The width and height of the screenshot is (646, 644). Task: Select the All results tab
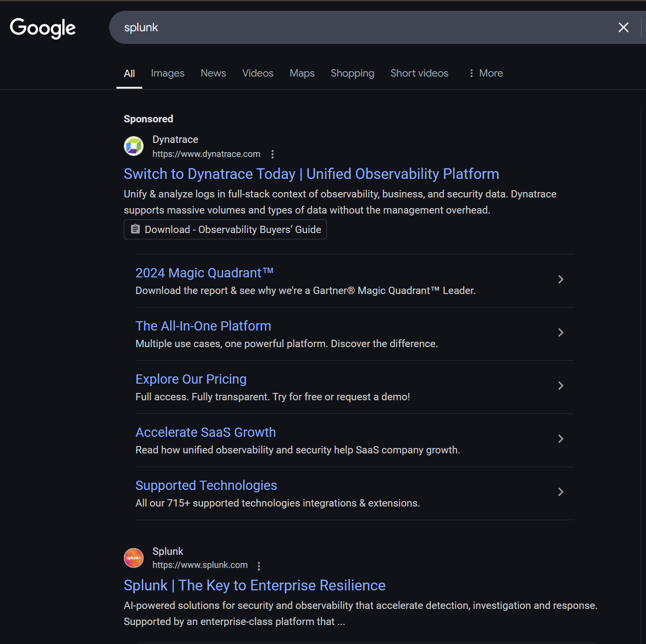click(x=129, y=74)
